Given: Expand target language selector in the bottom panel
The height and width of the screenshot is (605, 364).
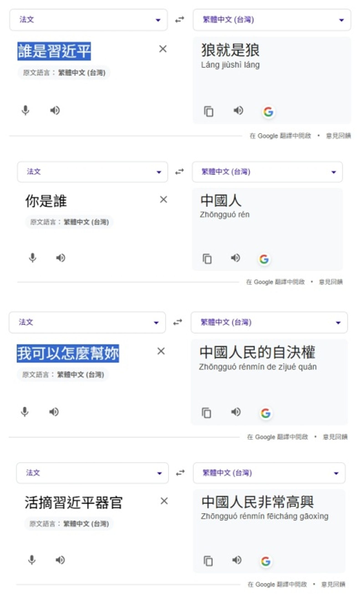Looking at the screenshot, I should (x=270, y=473).
